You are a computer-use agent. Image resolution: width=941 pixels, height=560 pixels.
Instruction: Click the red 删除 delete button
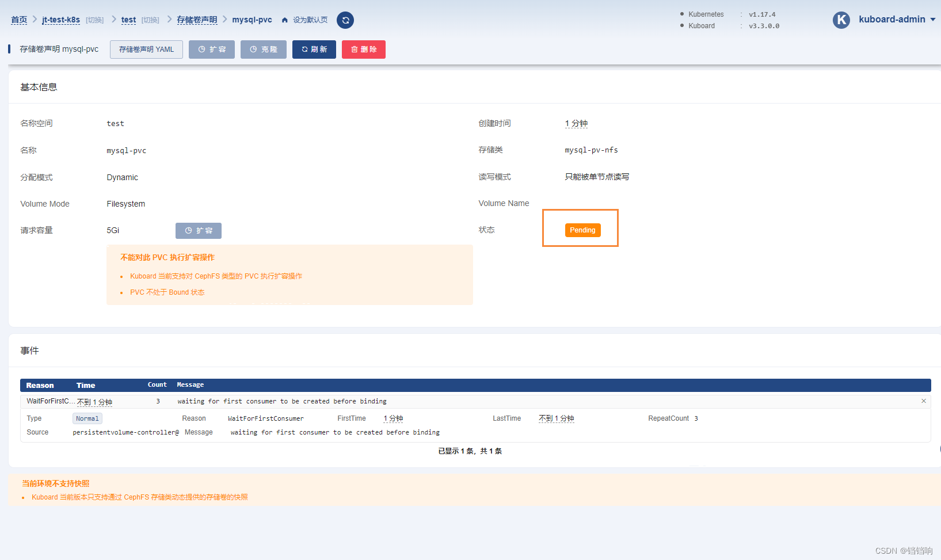coord(364,49)
